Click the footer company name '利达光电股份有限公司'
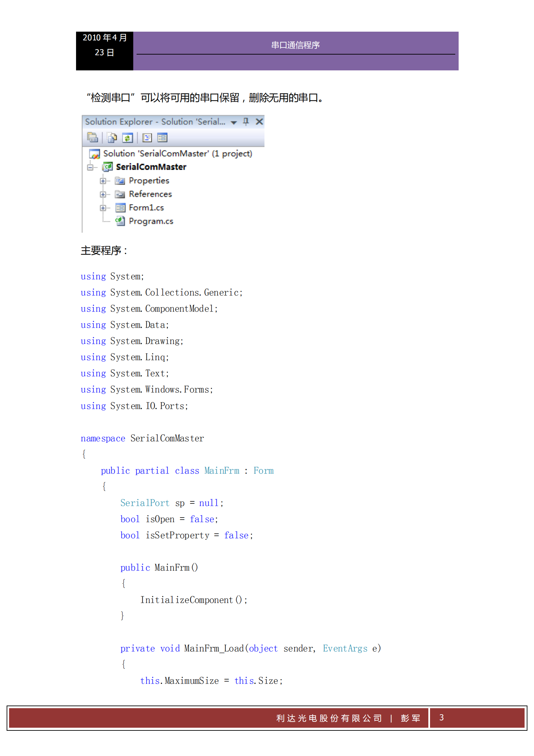 [329, 718]
